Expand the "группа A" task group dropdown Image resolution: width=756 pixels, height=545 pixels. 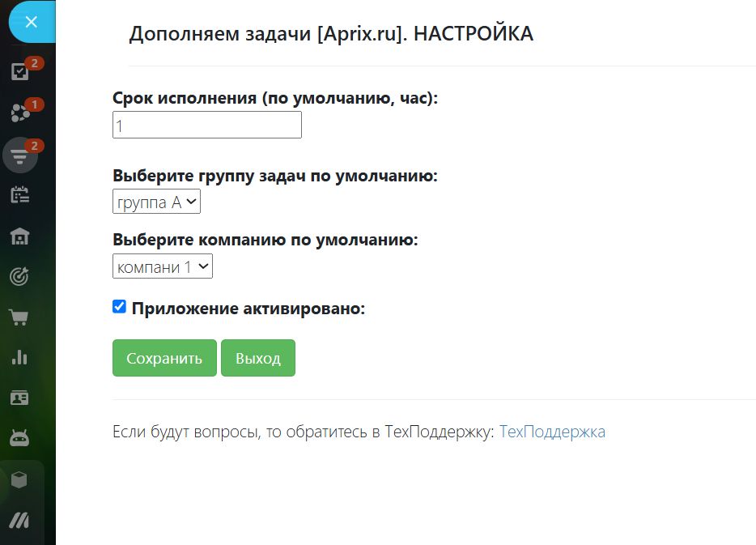(156, 202)
